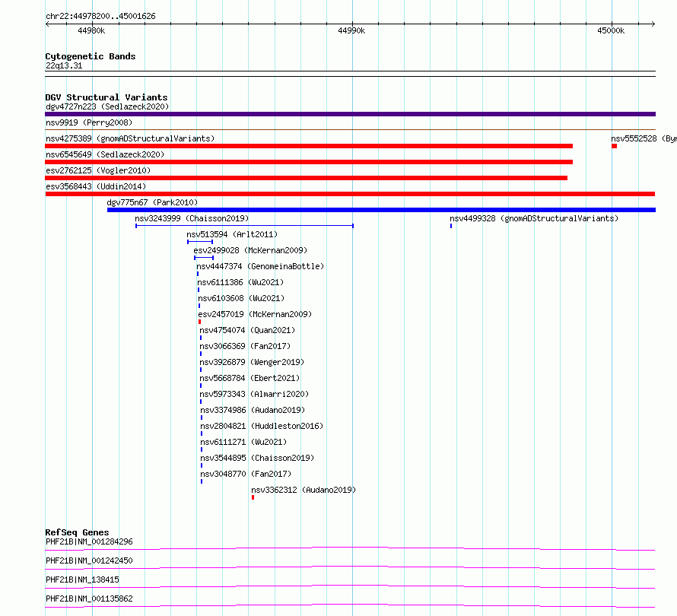Click the 22q13.31 band label

[x=64, y=65]
